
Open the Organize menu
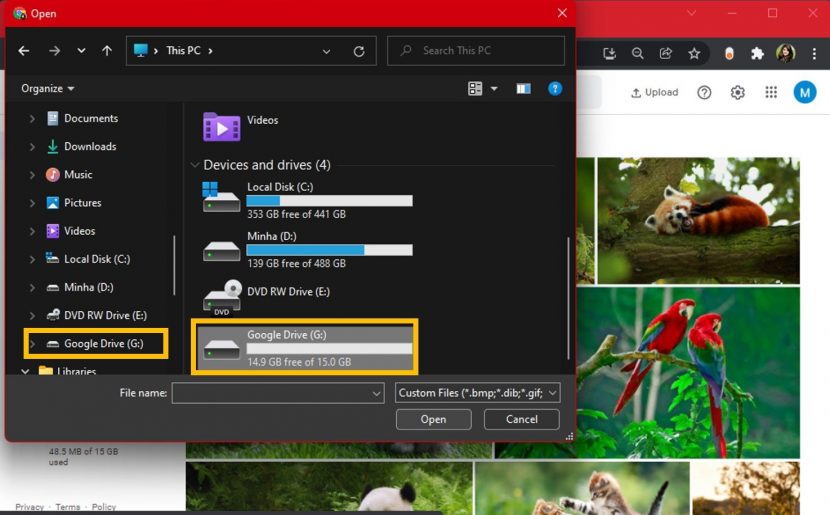pos(47,88)
